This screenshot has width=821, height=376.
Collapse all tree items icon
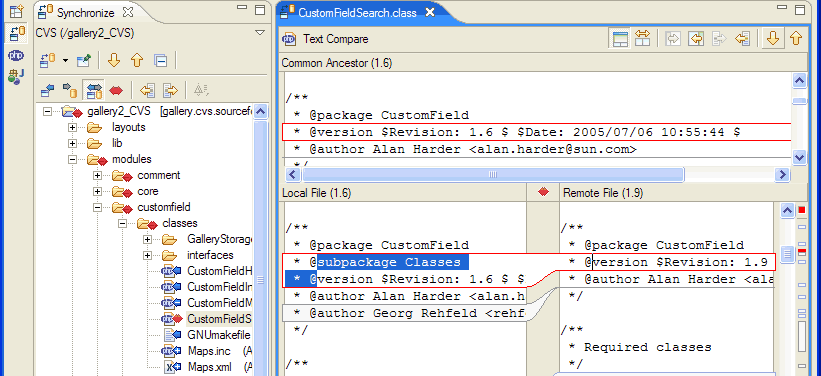pos(161,61)
